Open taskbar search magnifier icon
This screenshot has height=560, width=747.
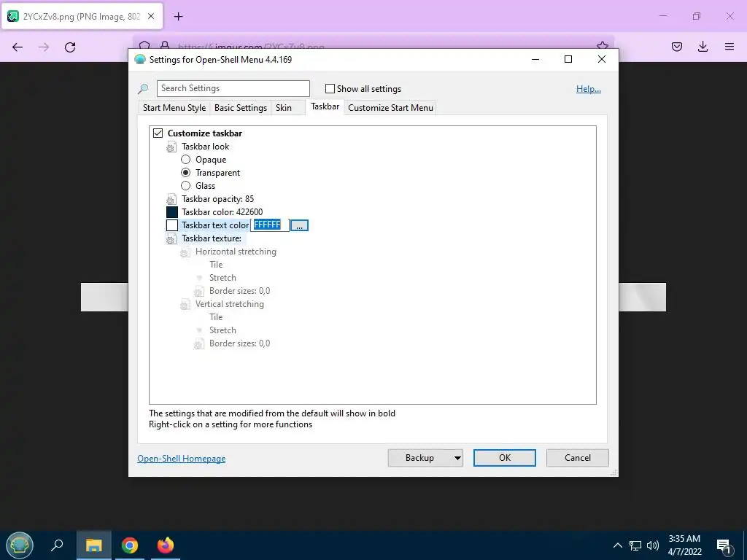pos(57,545)
